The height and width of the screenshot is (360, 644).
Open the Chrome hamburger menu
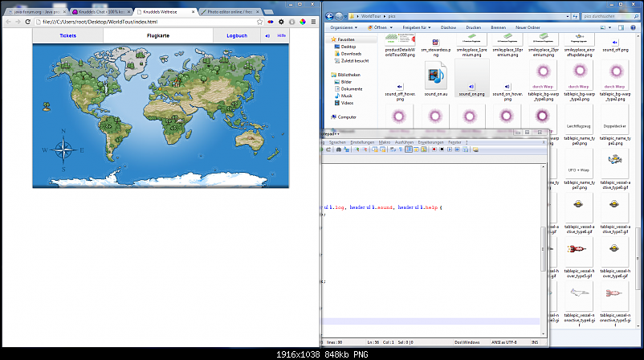pyautogui.click(x=313, y=22)
